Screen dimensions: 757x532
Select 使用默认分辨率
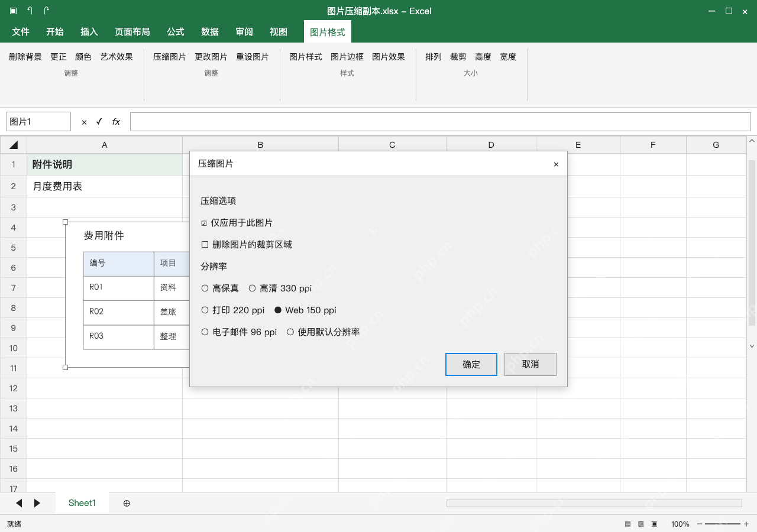click(323, 332)
